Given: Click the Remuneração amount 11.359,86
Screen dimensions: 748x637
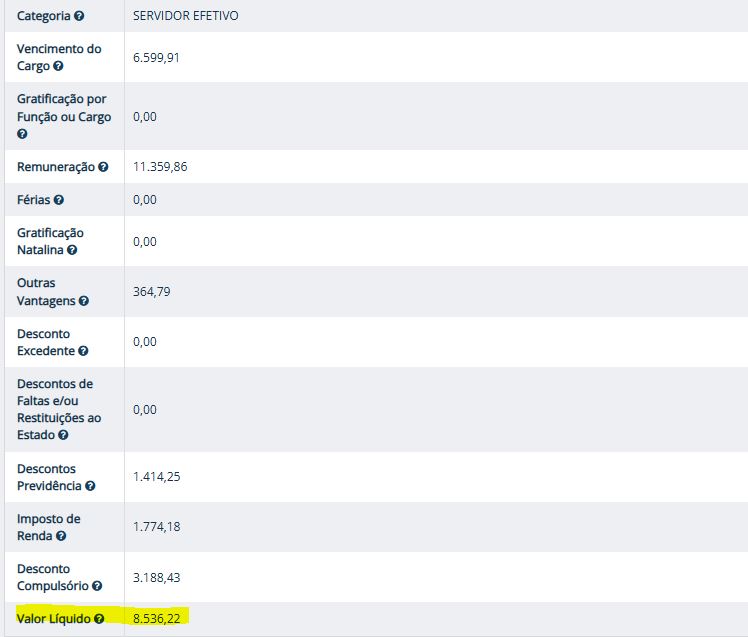Looking at the screenshot, I should (x=160, y=167).
